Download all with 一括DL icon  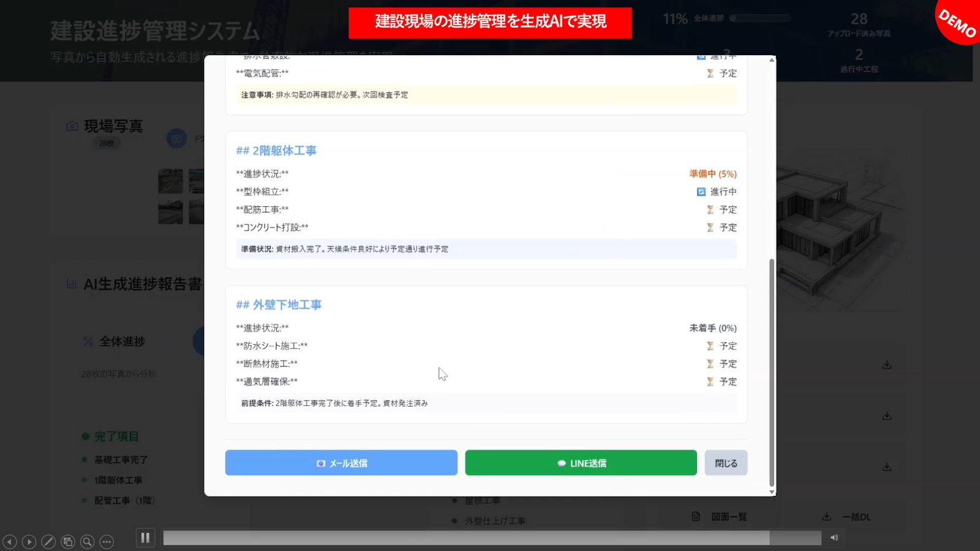[x=827, y=517]
